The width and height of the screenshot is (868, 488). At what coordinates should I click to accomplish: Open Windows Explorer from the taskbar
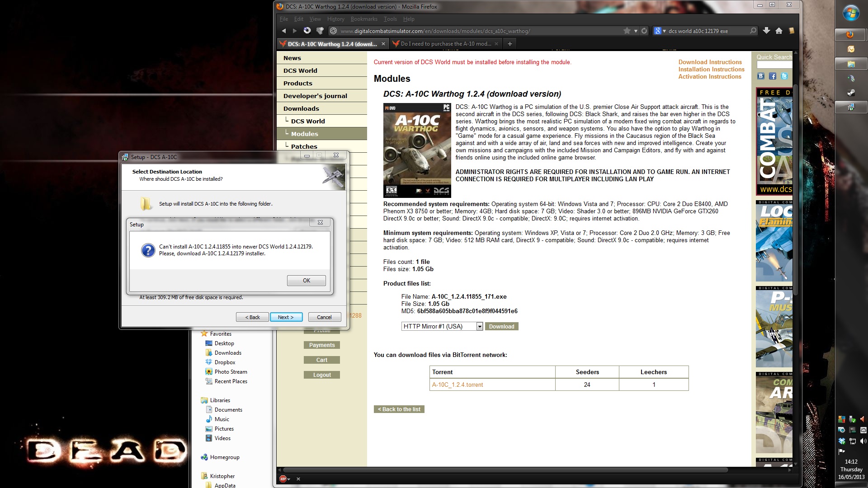point(851,64)
